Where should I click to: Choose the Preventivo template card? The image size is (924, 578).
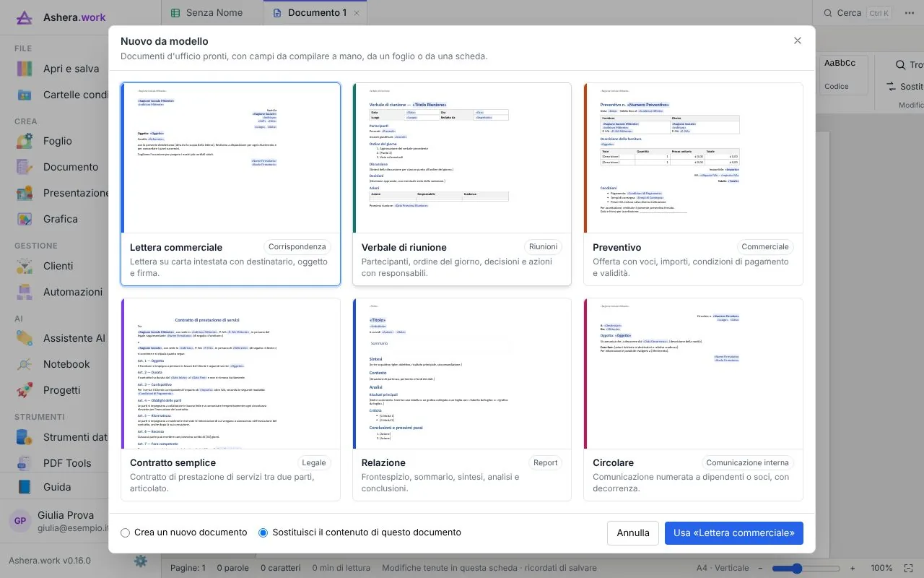(693, 184)
